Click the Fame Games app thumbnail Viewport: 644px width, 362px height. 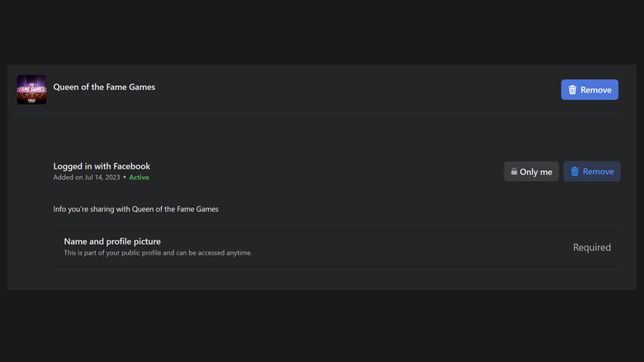pos(31,89)
